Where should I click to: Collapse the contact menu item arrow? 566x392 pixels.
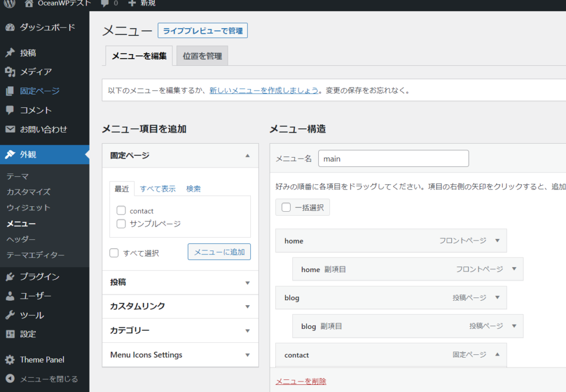coord(497,354)
